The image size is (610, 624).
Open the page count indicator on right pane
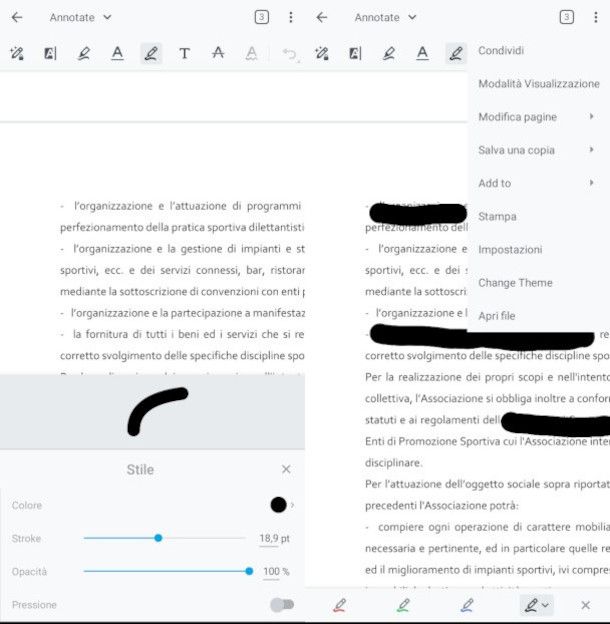(567, 17)
